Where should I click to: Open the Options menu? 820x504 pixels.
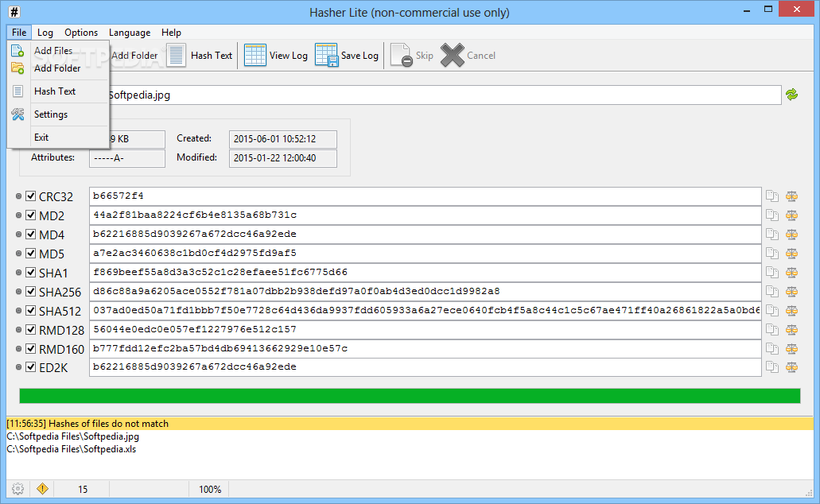(81, 33)
